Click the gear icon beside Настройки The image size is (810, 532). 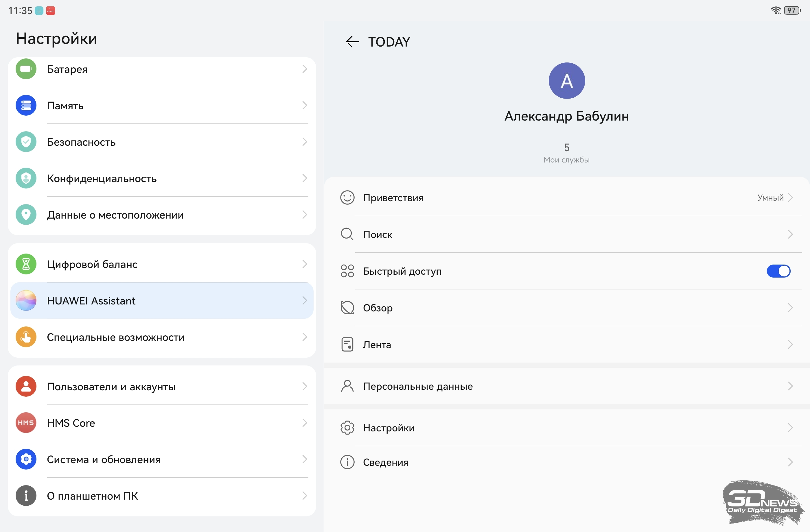click(x=347, y=428)
